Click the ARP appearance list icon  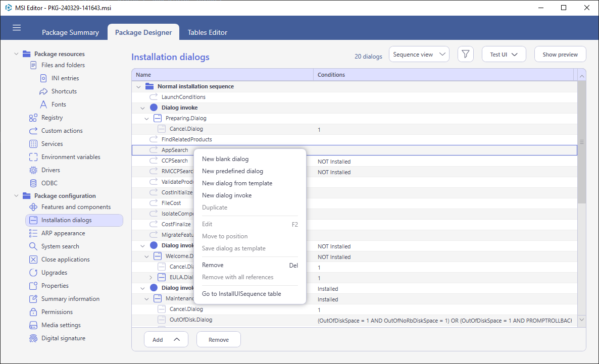[33, 233]
